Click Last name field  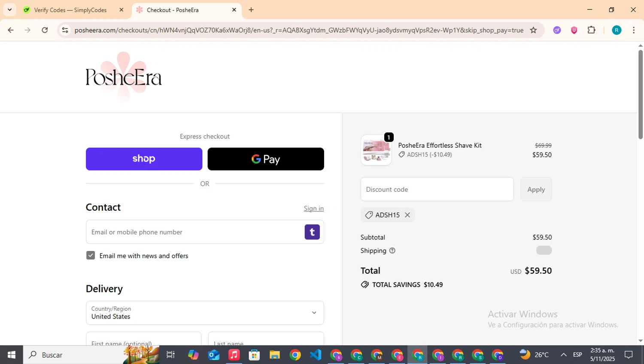click(266, 339)
